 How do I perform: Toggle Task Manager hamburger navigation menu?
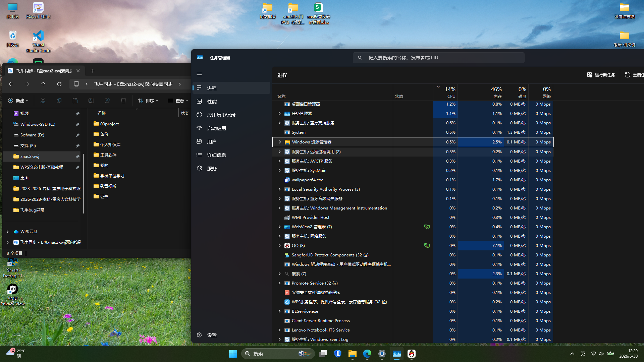pos(199,74)
